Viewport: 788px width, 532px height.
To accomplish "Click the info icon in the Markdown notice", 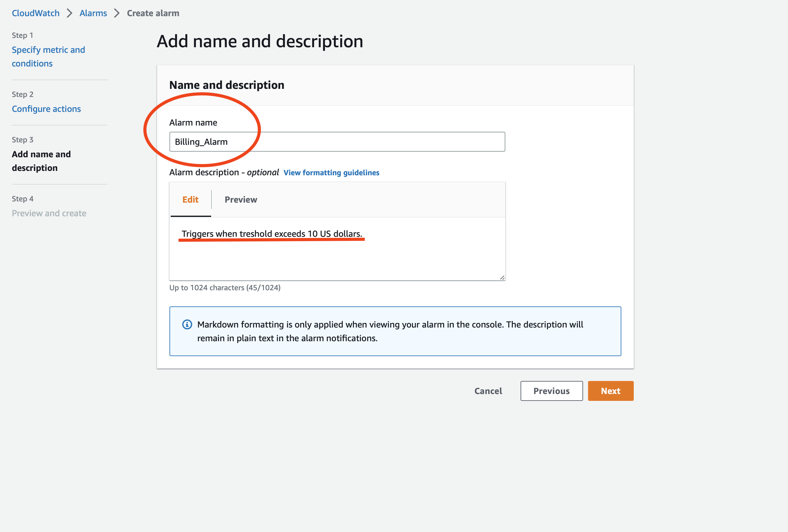I will [187, 325].
